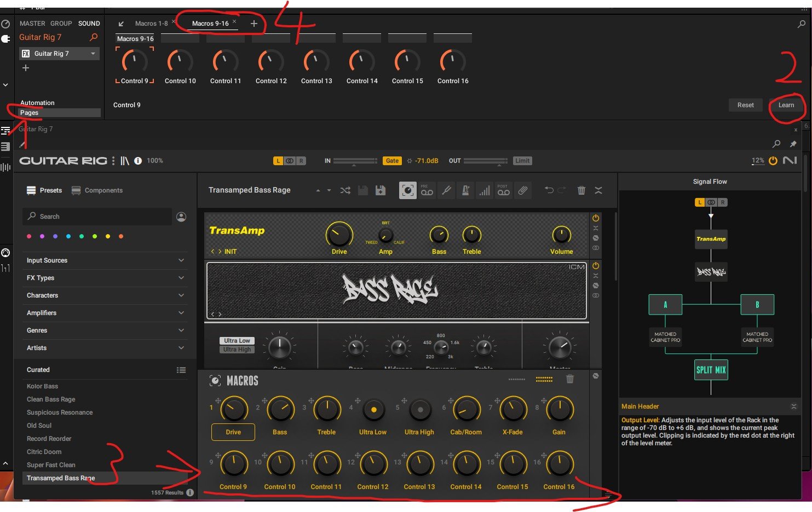Switch to the Macros 1-8 tab
The image size is (812, 512).
[x=152, y=24]
